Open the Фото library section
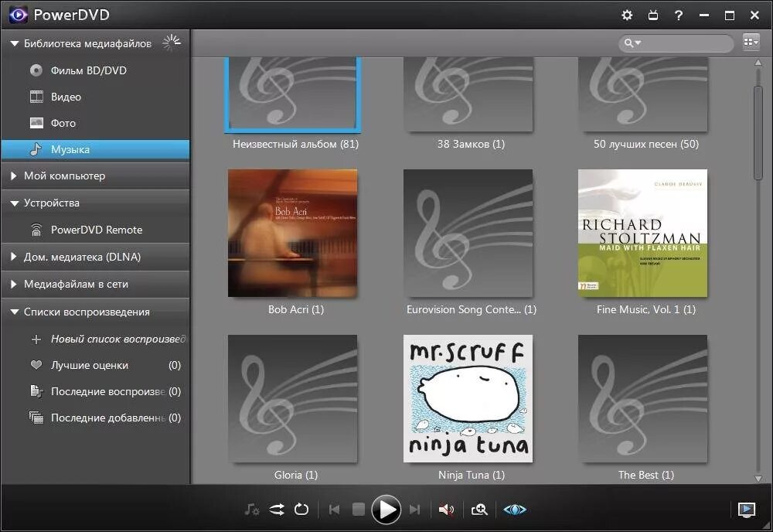This screenshot has width=773, height=532. [x=95, y=123]
